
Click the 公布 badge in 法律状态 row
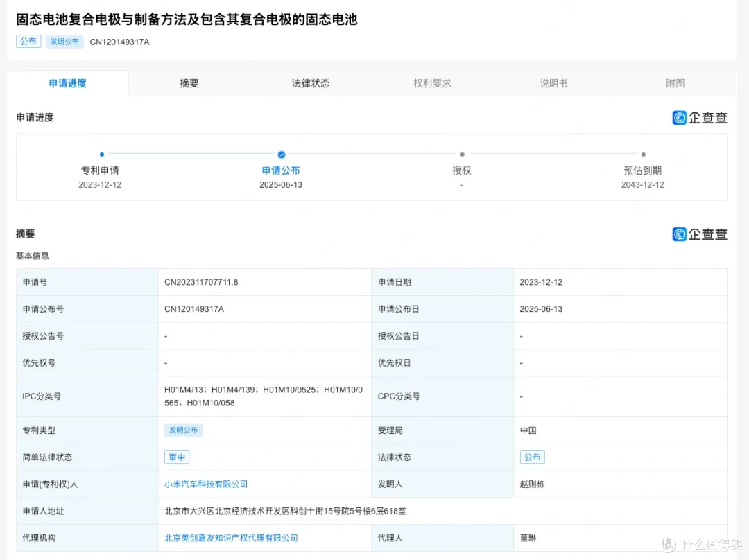(532, 457)
